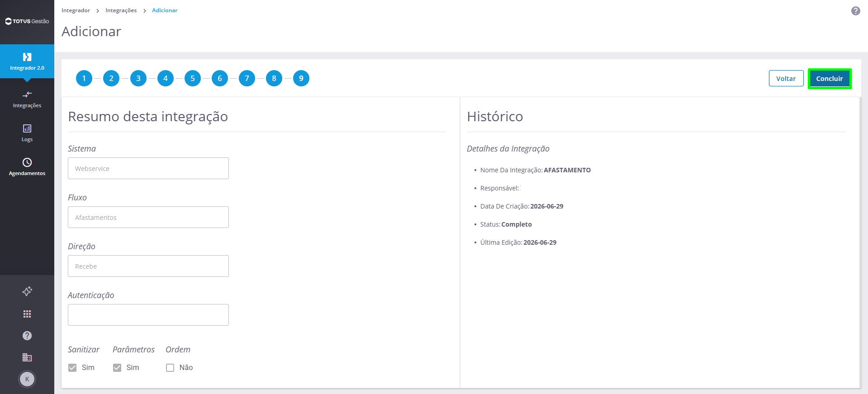The height and width of the screenshot is (394, 868).
Task: Go to wizard step 7
Action: [247, 78]
